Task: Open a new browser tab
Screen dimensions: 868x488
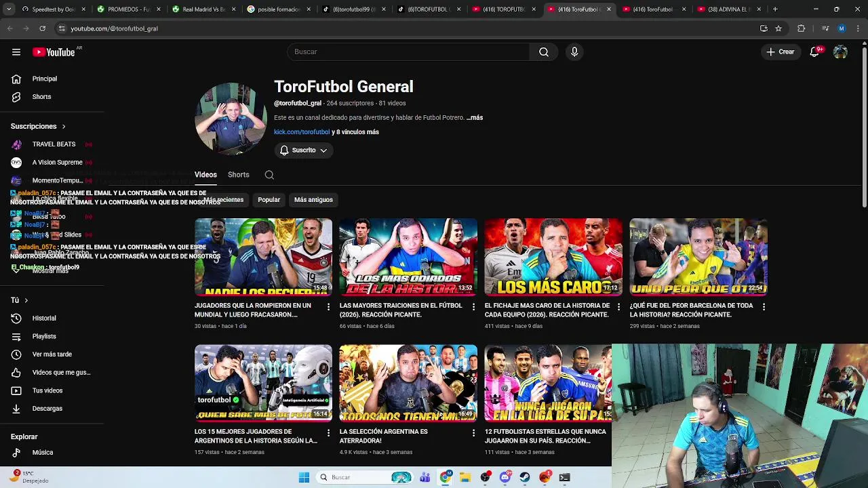Action: pos(775,9)
